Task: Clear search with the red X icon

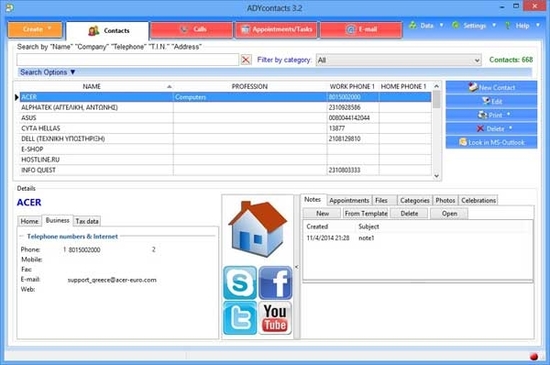Action: (x=246, y=60)
